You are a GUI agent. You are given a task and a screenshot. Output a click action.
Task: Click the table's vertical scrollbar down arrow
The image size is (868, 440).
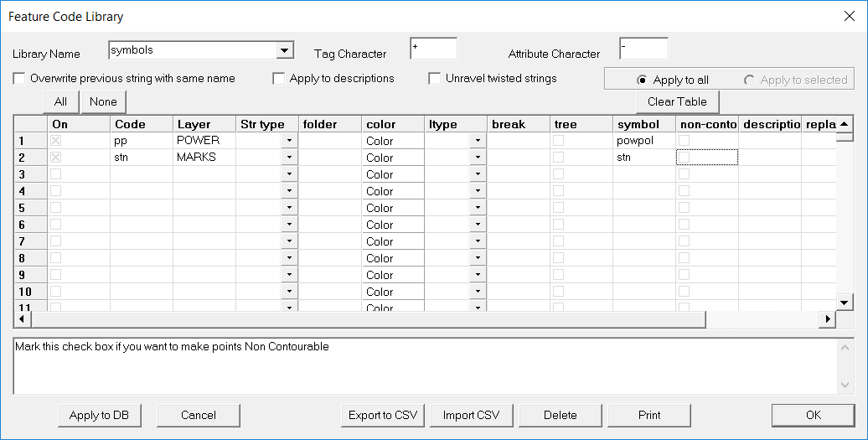[x=845, y=303]
